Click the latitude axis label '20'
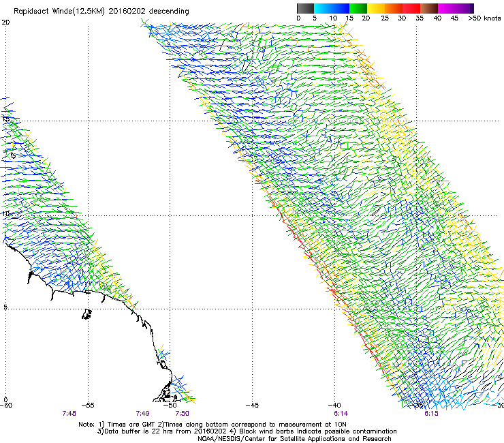 point(5,22)
